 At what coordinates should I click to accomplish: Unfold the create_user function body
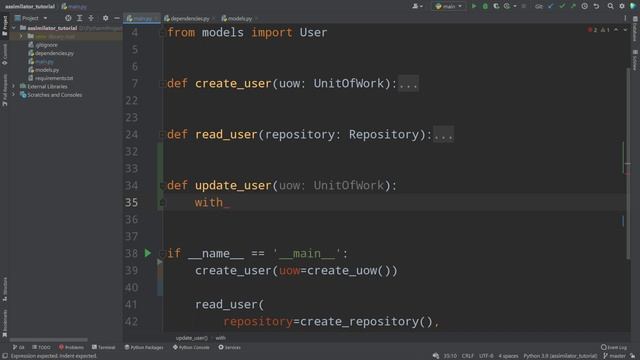pos(408,84)
